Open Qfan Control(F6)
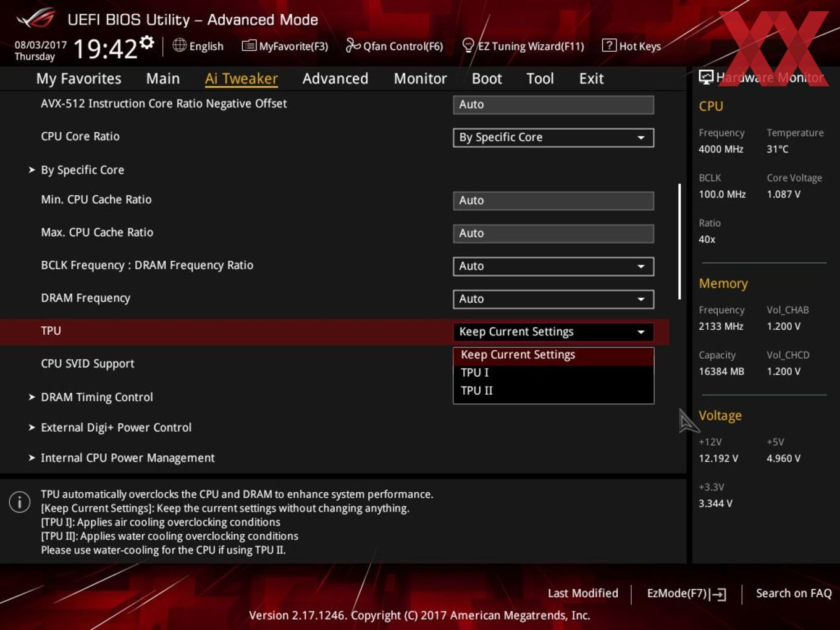This screenshot has height=630, width=840. 394,46
